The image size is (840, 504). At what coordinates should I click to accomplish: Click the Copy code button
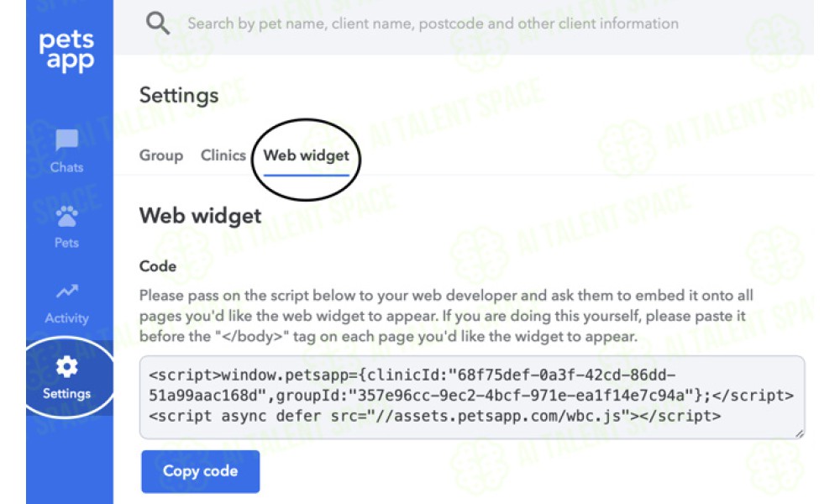[x=201, y=471]
